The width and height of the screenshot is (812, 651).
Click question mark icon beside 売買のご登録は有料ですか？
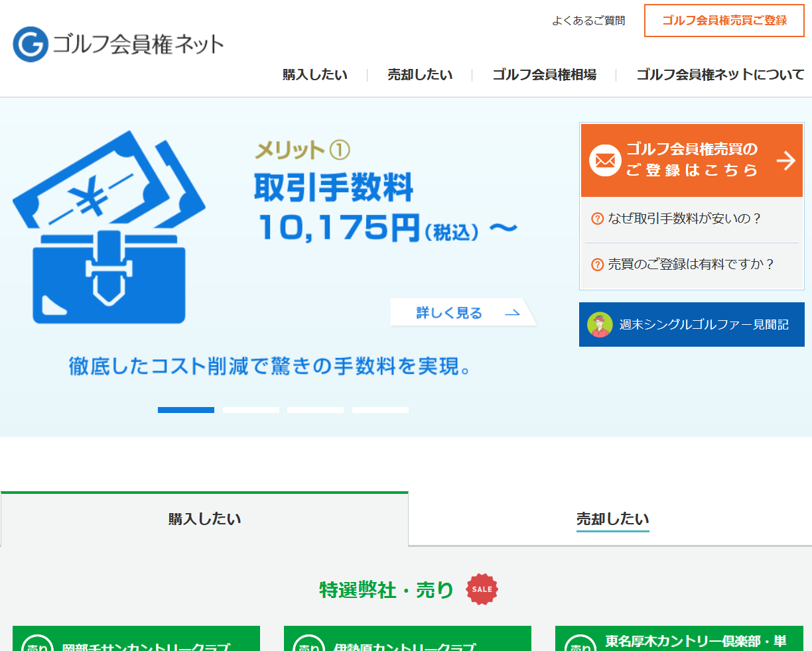tap(597, 265)
